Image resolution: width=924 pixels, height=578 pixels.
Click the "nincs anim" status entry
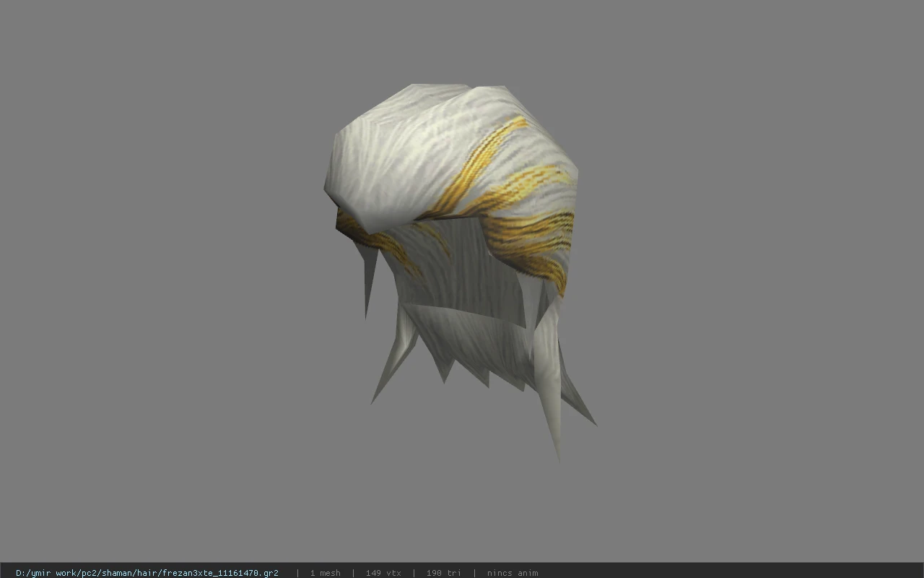click(x=513, y=573)
